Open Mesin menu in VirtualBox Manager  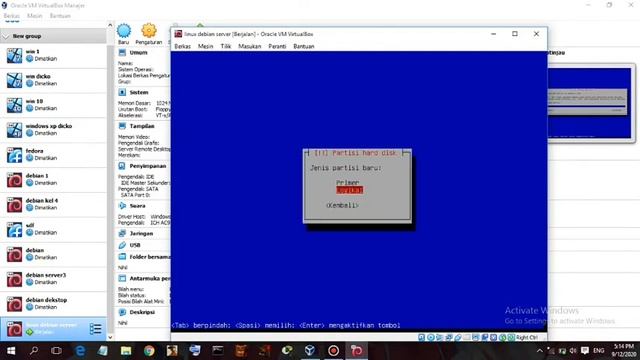(35, 16)
